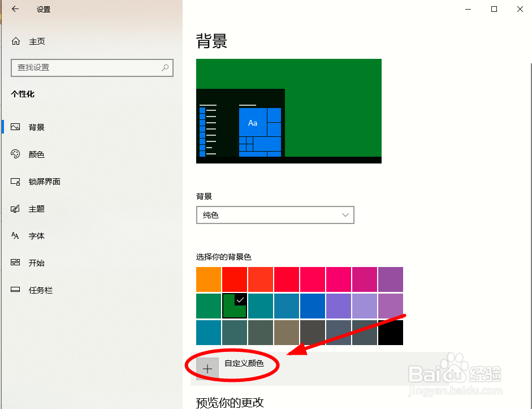Click inside the 查找设置 search field
This screenshot has height=409, width=532.
pyautogui.click(x=85, y=68)
